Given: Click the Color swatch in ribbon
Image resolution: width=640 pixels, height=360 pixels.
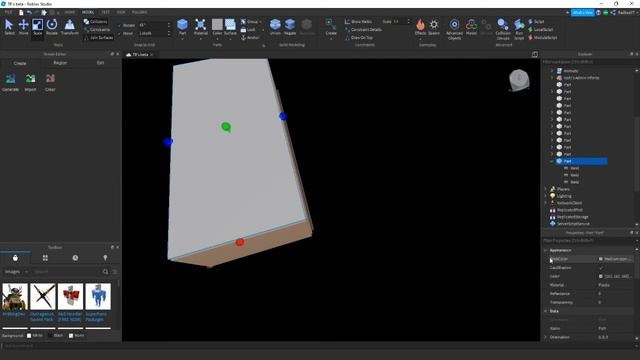Looking at the screenshot, I should (x=217, y=24).
